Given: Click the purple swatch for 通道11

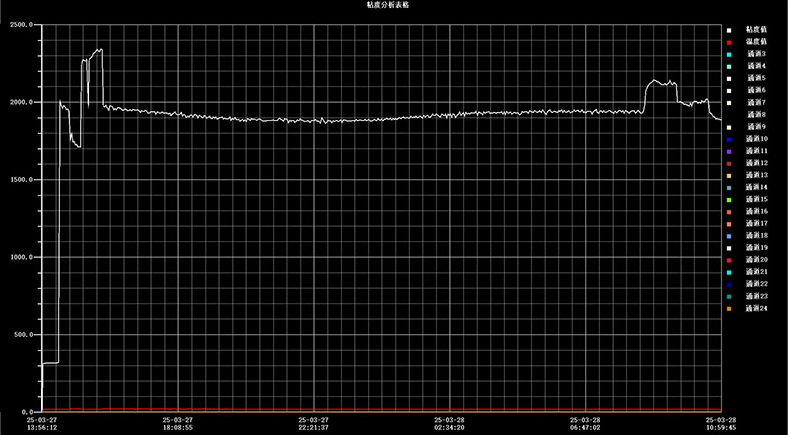Looking at the screenshot, I should 729,151.
